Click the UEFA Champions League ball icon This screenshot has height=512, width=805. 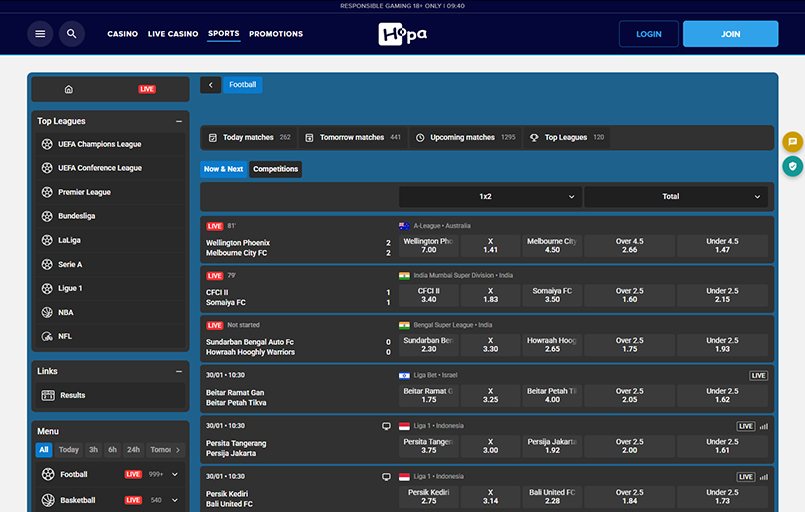(x=47, y=144)
